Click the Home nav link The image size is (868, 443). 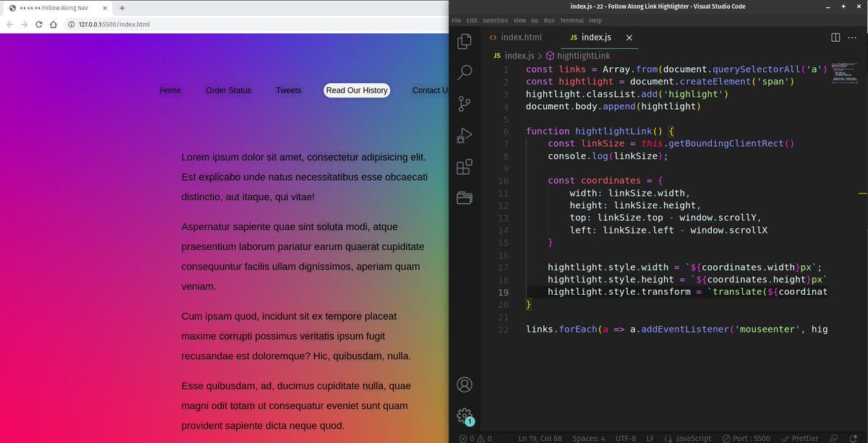click(171, 90)
